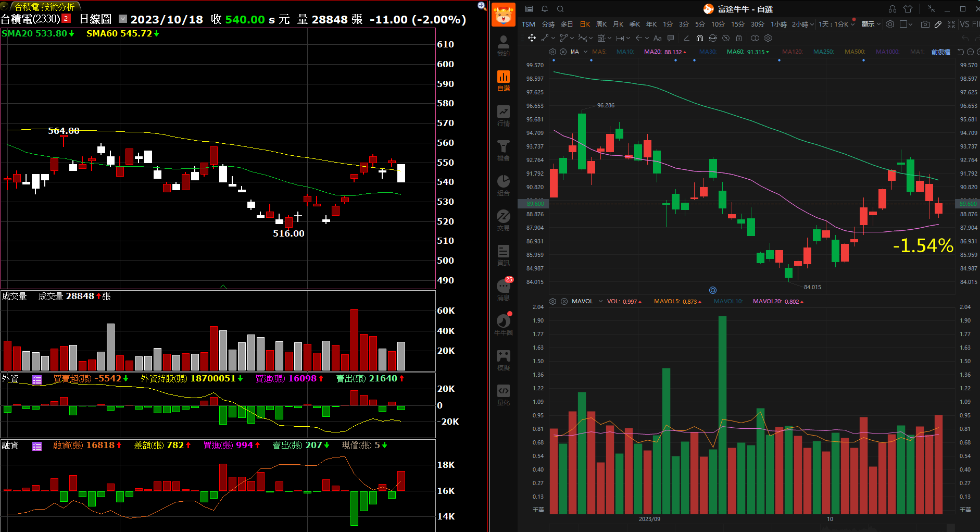Click the collapse fullscreen arrows icon
The image size is (980, 532).
pos(951,24)
